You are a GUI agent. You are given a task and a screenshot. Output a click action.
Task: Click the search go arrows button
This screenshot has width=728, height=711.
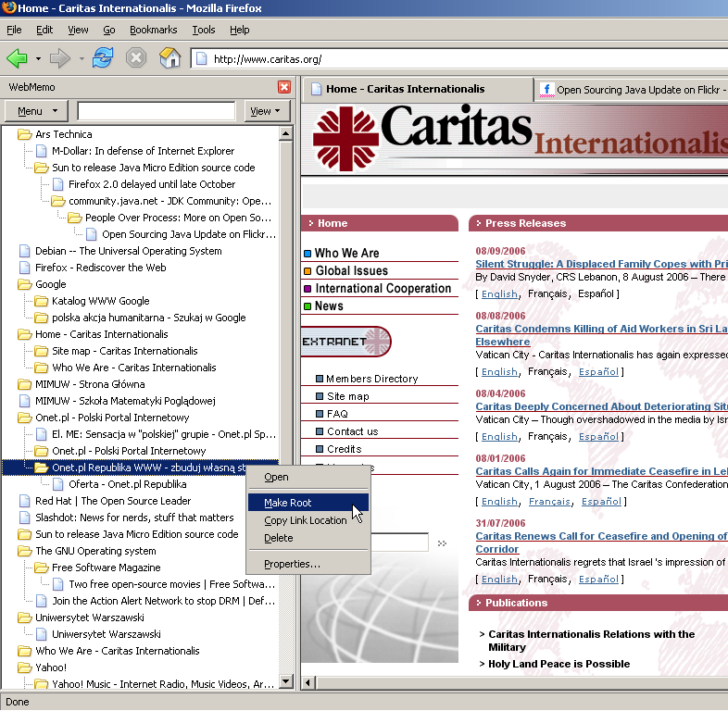click(442, 543)
